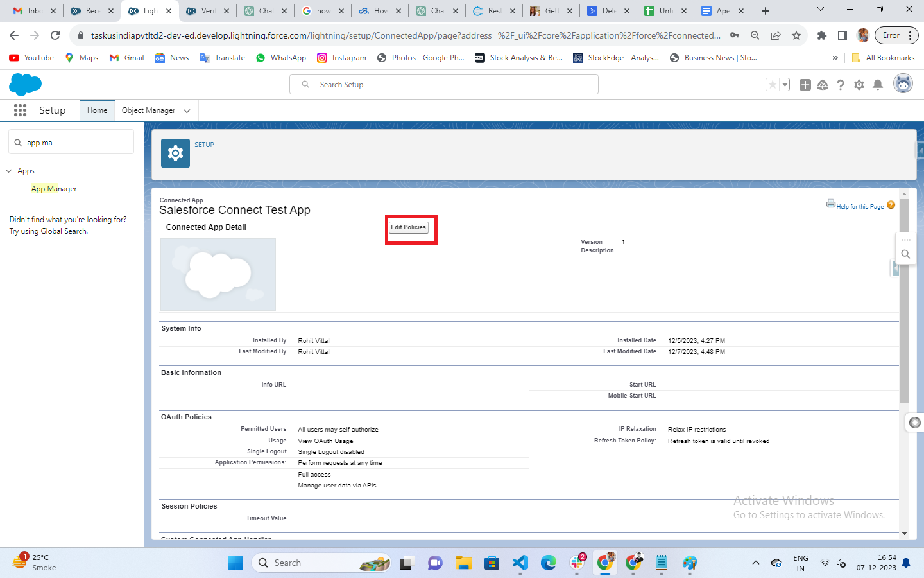Open the Setup gear menu in the header
The image size is (924, 578).
[x=859, y=85]
